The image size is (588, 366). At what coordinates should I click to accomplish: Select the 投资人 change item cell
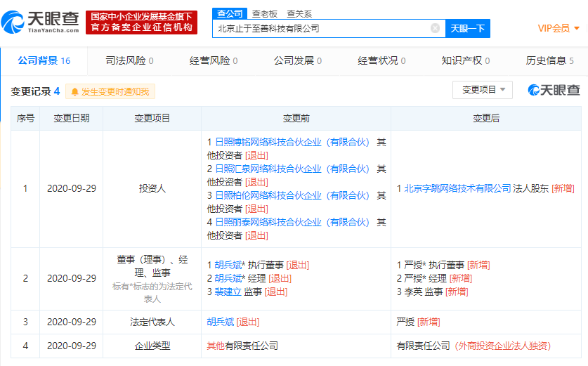[x=152, y=189]
